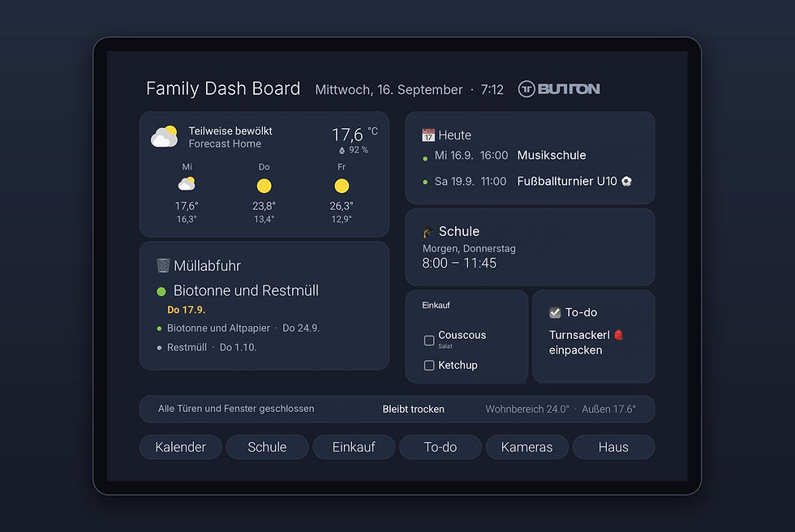Click the 92 % humidity value
The height and width of the screenshot is (532, 795).
(x=359, y=150)
